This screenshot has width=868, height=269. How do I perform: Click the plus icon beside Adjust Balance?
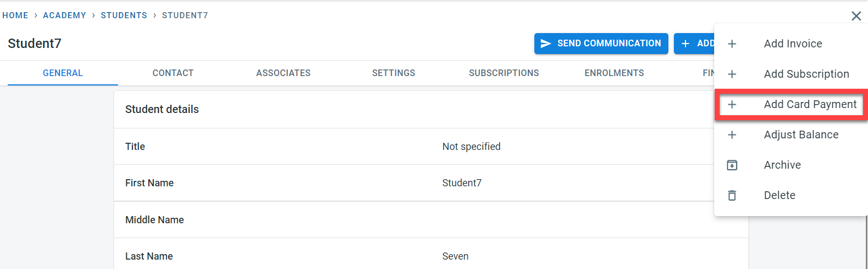(732, 134)
